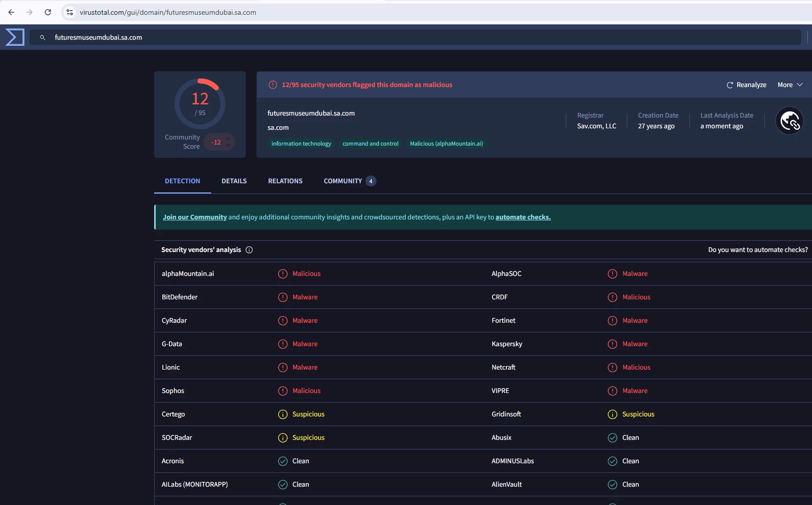
Task: Click the AlienVault clean checkmark icon
Action: (x=613, y=485)
